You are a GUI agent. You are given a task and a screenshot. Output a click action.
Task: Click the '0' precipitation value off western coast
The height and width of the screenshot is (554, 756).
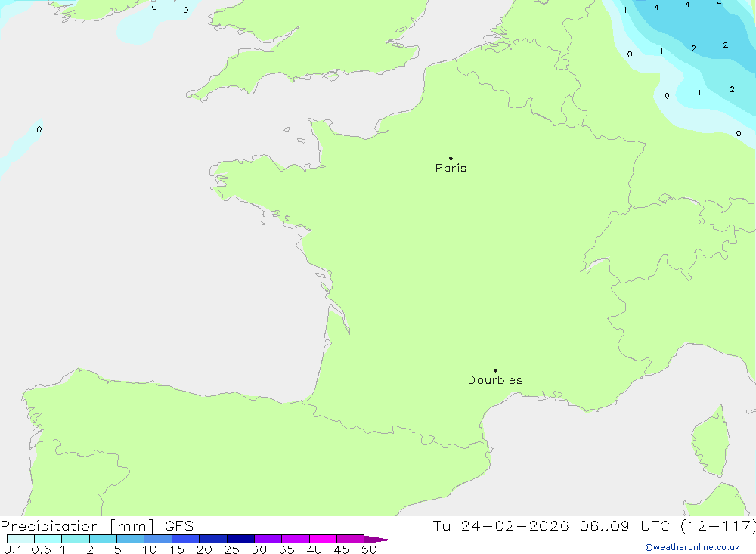tap(39, 129)
